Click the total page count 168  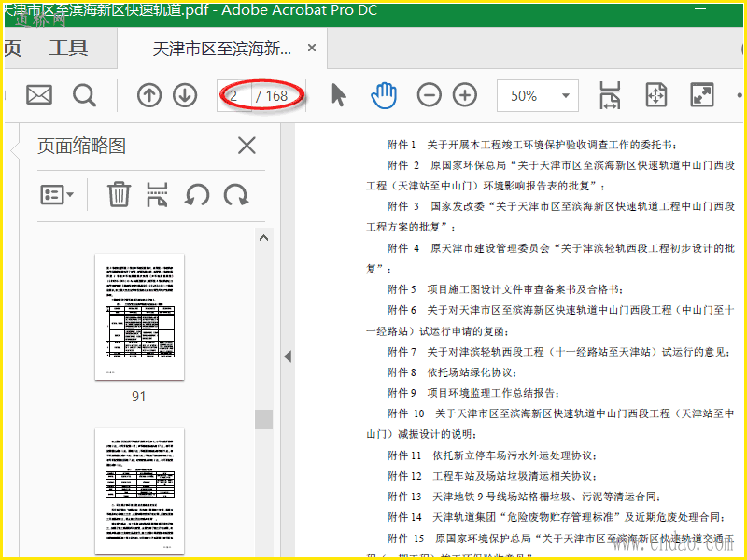click(x=276, y=96)
